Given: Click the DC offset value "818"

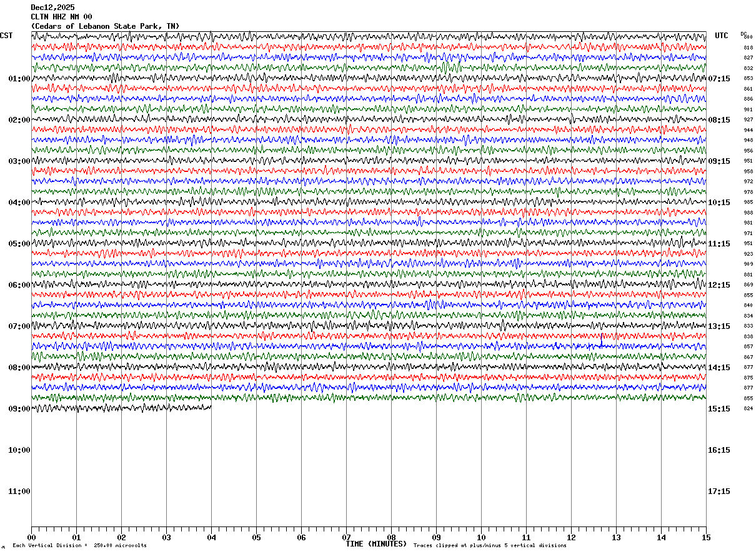Looking at the screenshot, I should (748, 48).
